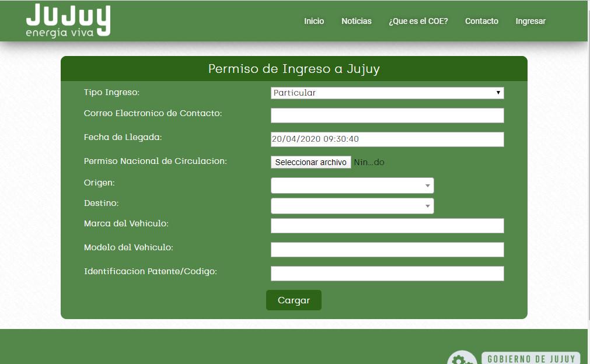Image resolution: width=590 pixels, height=364 pixels.
Task: Open the Tipo Ingreso dropdown showing Particular
Action: [x=387, y=93]
